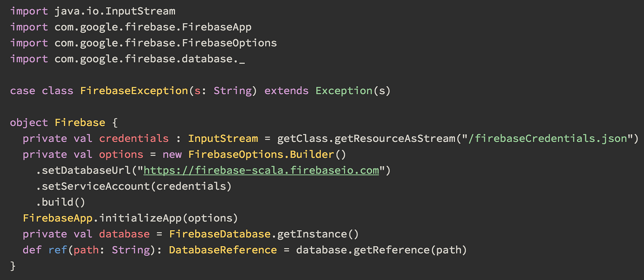
Task: Click FirebaseOptions in the third import line
Action: 229,43
